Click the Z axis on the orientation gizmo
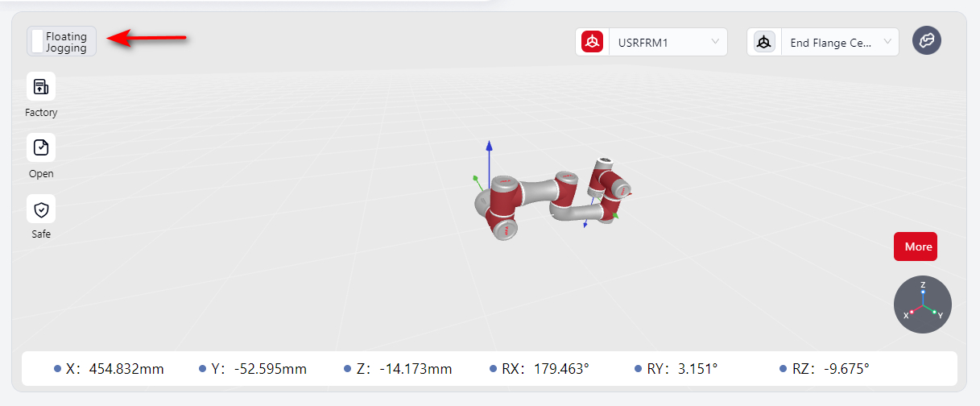This screenshot has width=980, height=406. [x=923, y=286]
